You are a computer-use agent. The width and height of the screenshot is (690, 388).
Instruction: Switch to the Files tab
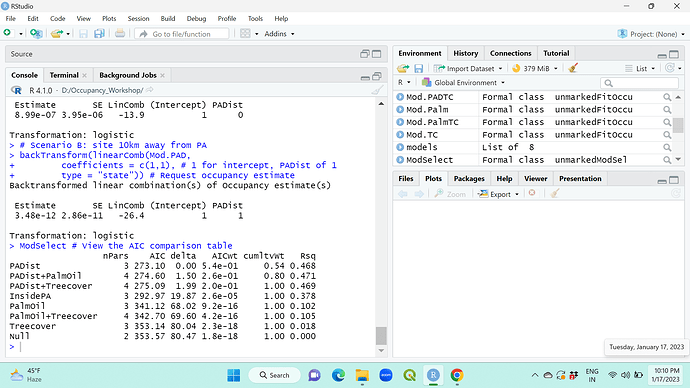click(x=406, y=179)
